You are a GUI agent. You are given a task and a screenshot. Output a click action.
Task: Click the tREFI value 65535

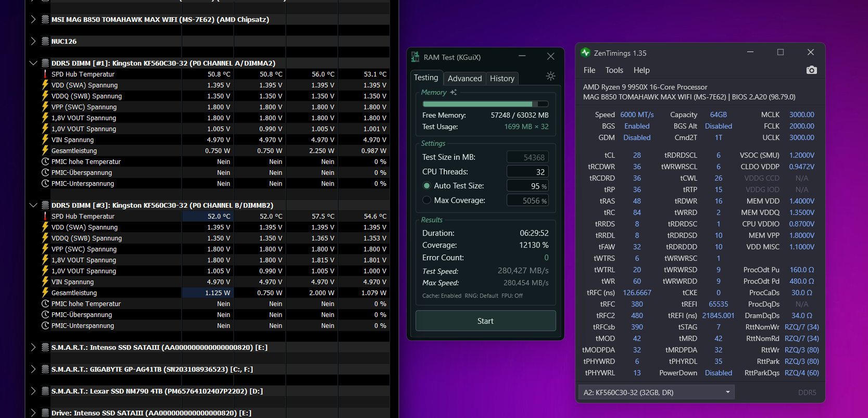click(719, 304)
